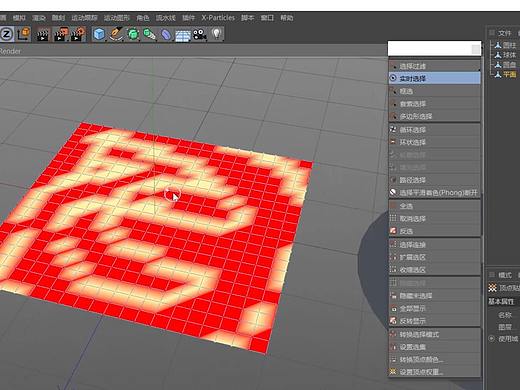Choose 隐藏未选择 hide unselected entry
Image resolution: width=520 pixels, height=390 pixels.
[435, 296]
